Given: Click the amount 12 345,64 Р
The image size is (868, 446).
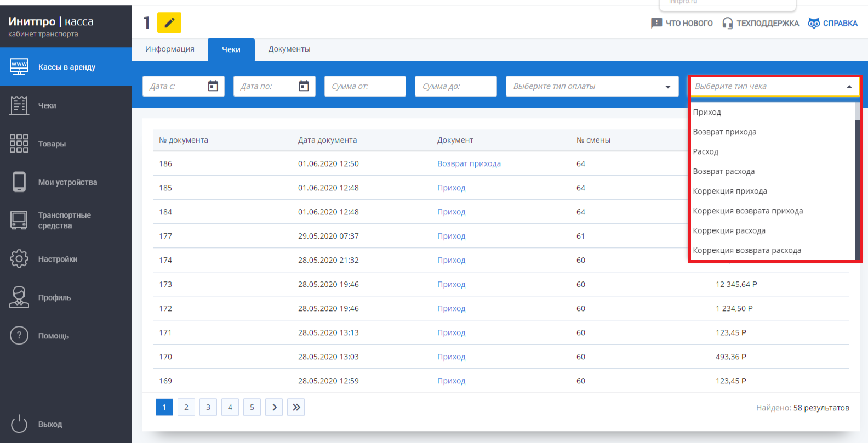Looking at the screenshot, I should click(x=736, y=284).
